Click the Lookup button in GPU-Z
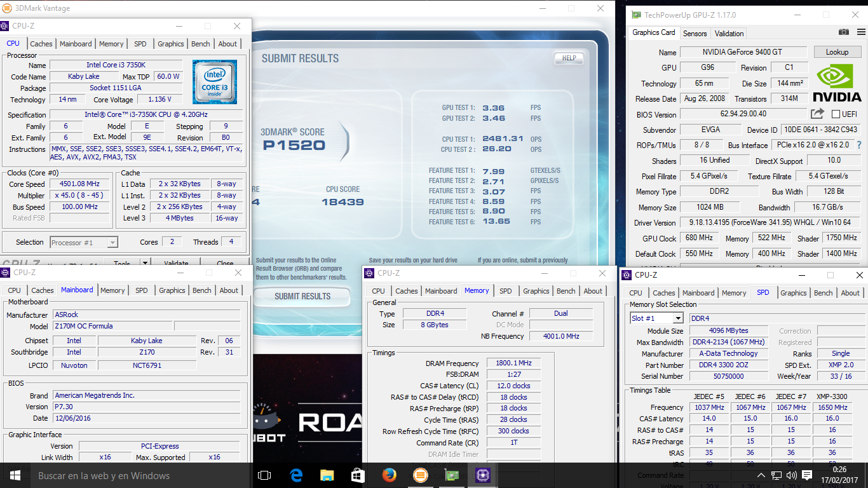This screenshot has height=488, width=868. [x=837, y=52]
